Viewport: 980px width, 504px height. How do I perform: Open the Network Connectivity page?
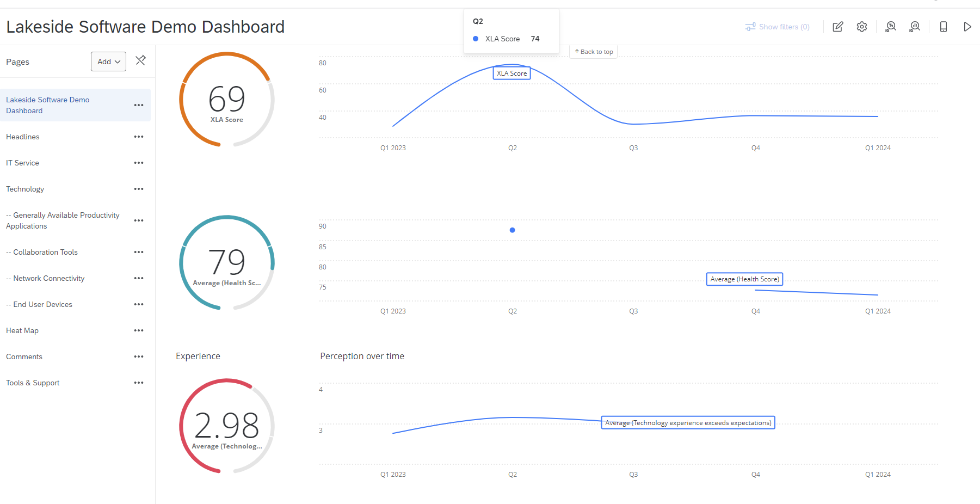(45, 278)
